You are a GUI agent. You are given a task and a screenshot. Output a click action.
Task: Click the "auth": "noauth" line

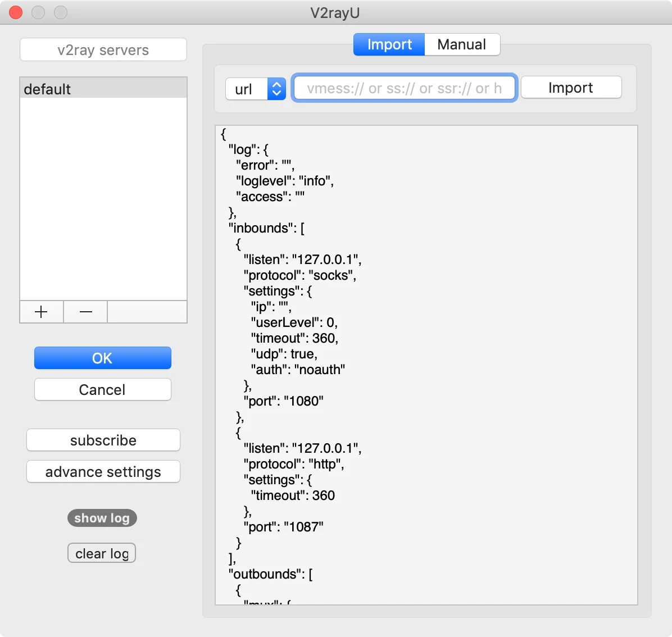(298, 369)
